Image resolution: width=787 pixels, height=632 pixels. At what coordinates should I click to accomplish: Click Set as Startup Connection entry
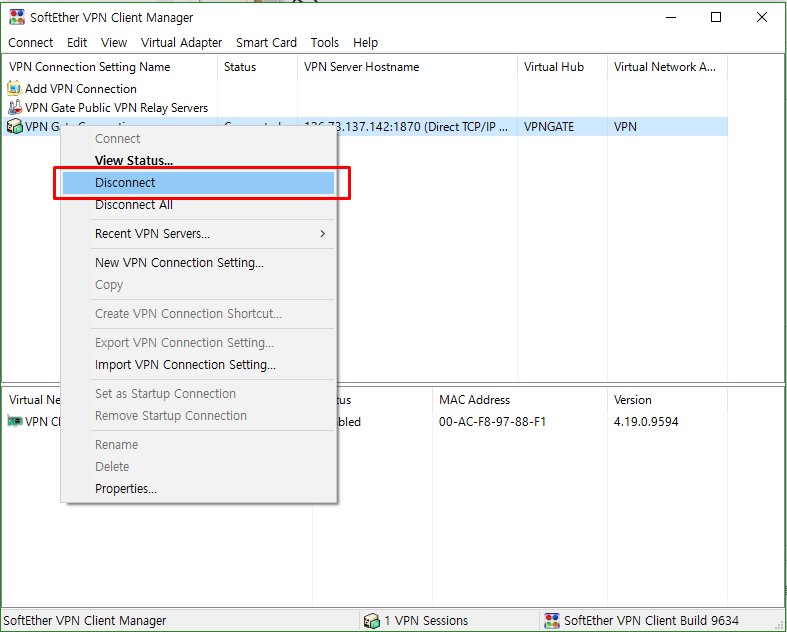click(198, 394)
